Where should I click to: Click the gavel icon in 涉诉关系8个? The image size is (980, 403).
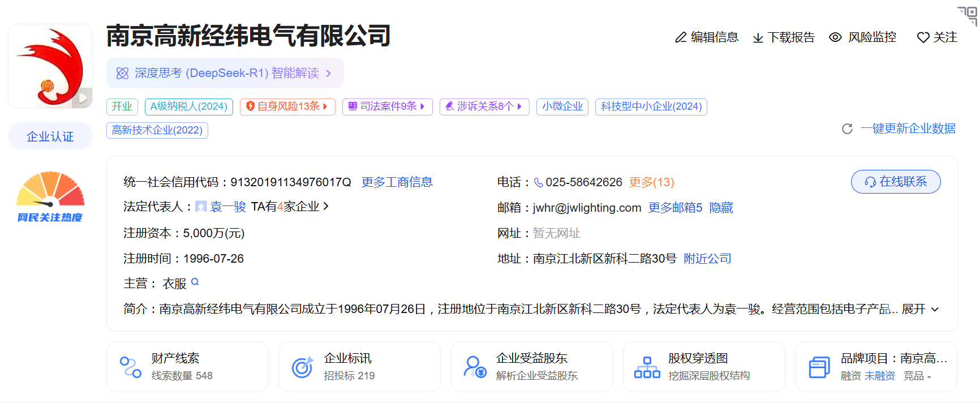pos(450,106)
